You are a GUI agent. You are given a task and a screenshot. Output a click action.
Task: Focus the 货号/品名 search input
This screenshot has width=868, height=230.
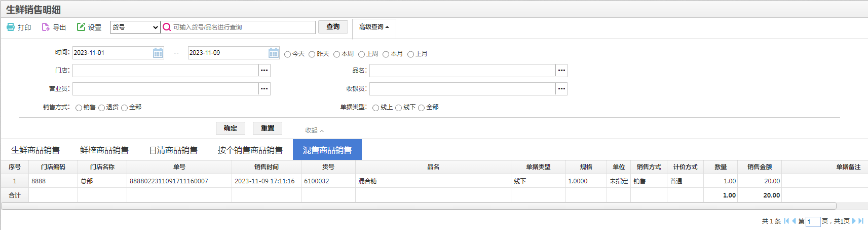click(x=243, y=27)
